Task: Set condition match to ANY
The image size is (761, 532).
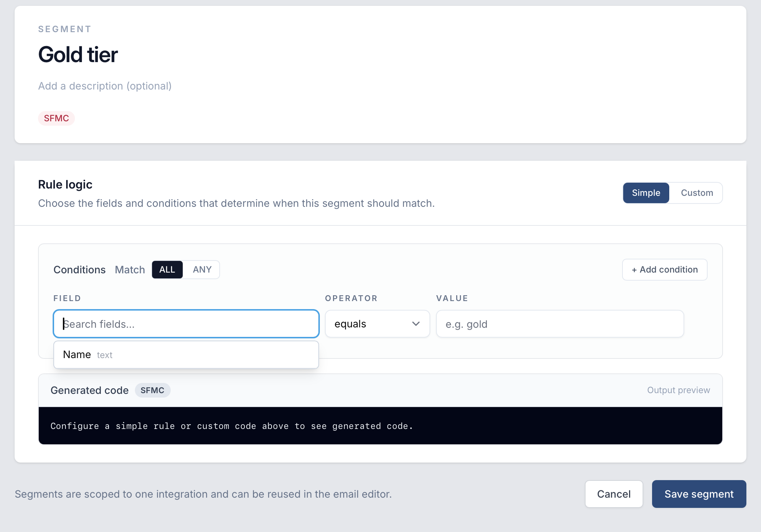Action: pyautogui.click(x=201, y=269)
